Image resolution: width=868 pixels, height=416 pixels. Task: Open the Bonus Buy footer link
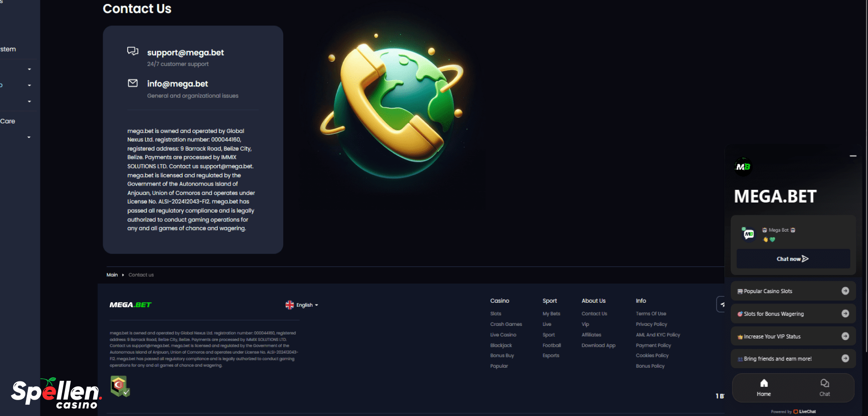(x=502, y=355)
